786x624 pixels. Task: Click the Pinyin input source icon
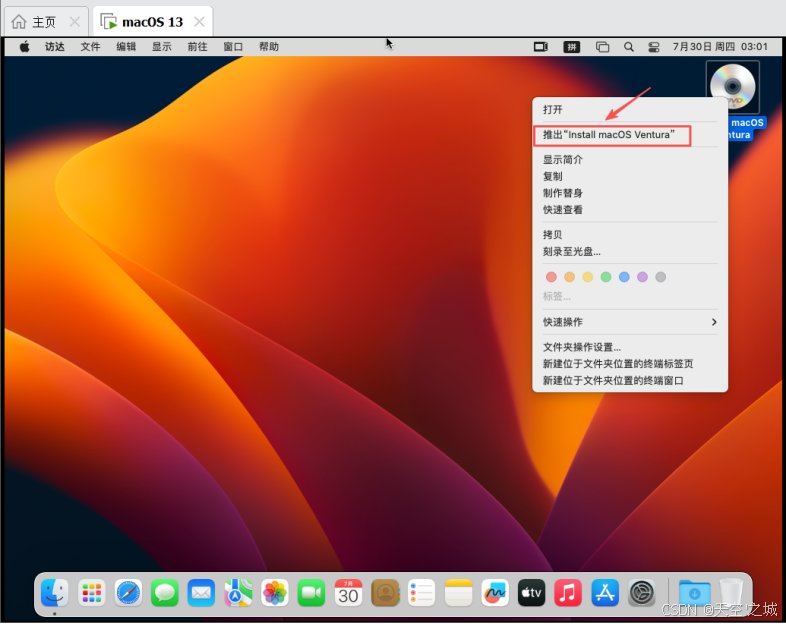[571, 47]
